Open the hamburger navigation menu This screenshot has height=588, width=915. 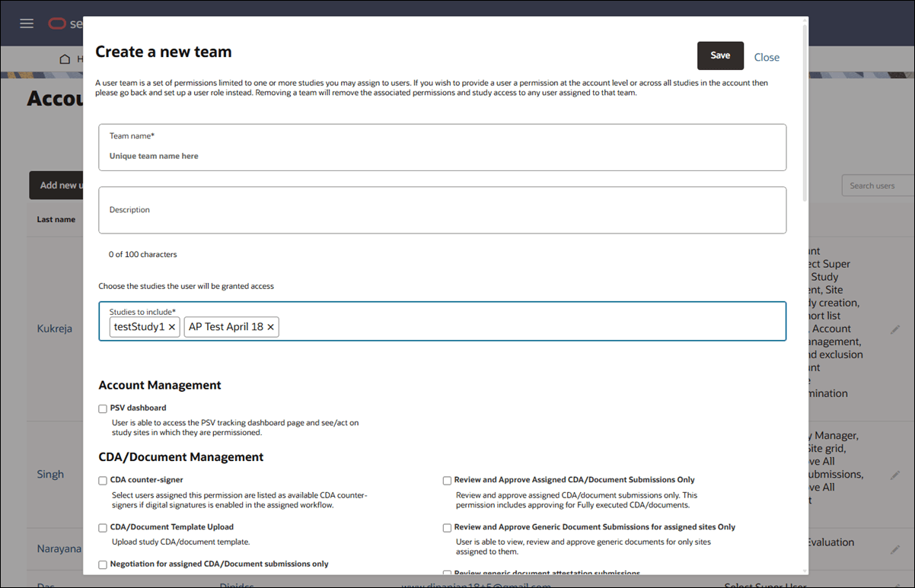pos(27,24)
